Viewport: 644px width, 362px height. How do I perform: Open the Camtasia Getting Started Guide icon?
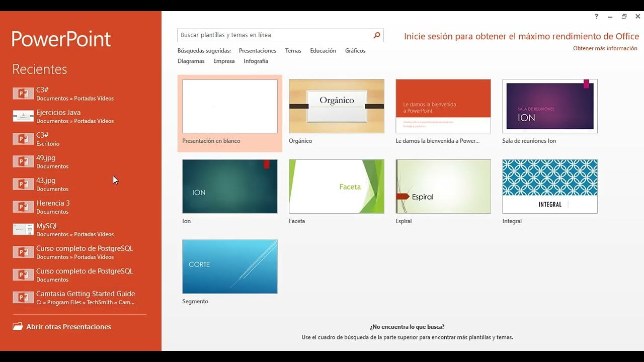point(23,297)
